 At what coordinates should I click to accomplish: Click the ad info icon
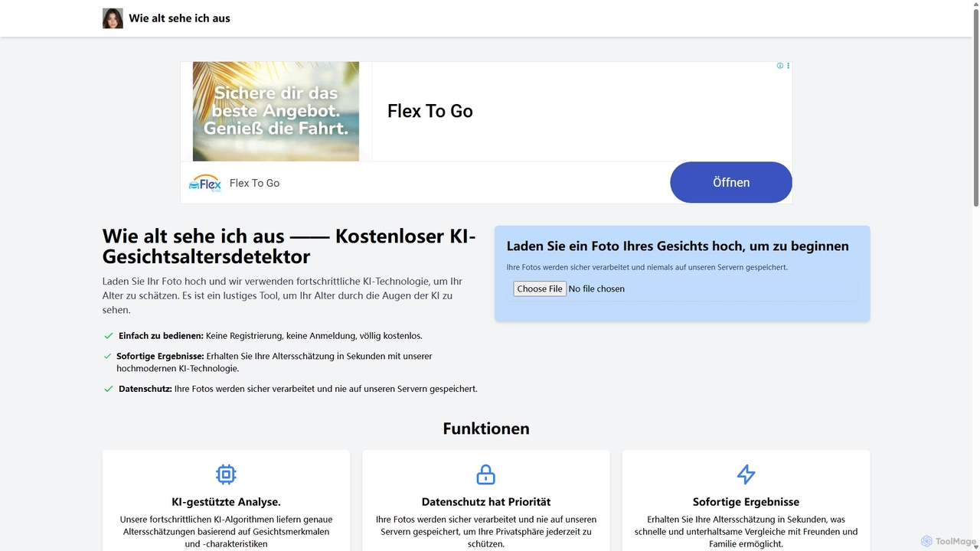point(780,66)
